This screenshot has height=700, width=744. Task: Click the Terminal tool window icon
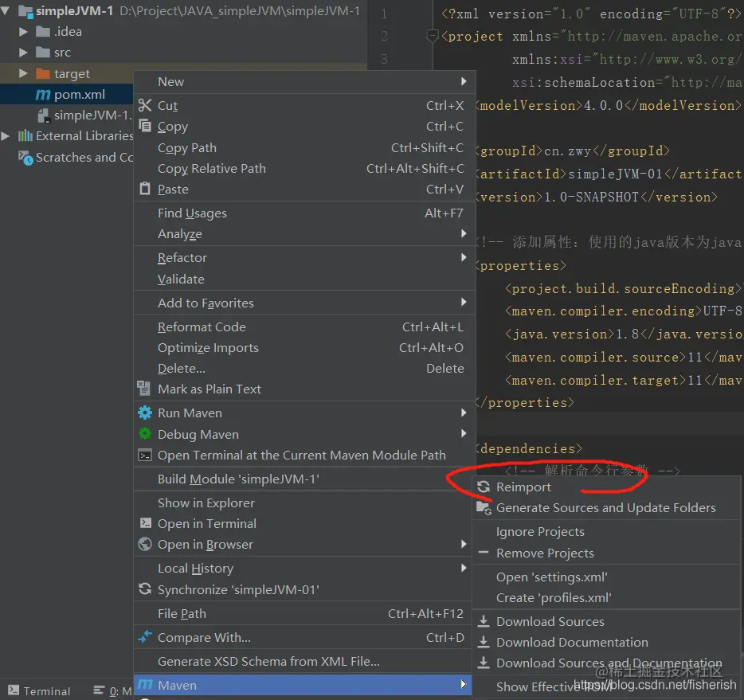[x=14, y=690]
